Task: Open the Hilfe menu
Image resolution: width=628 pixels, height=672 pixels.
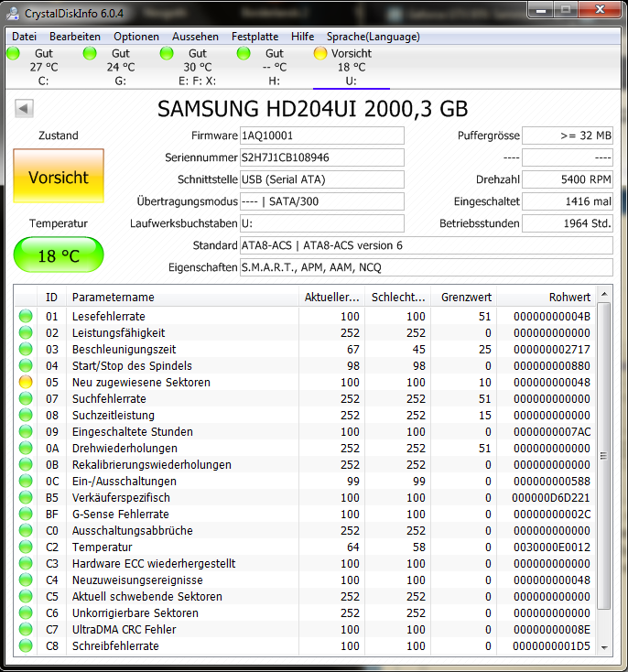Action: coord(302,37)
